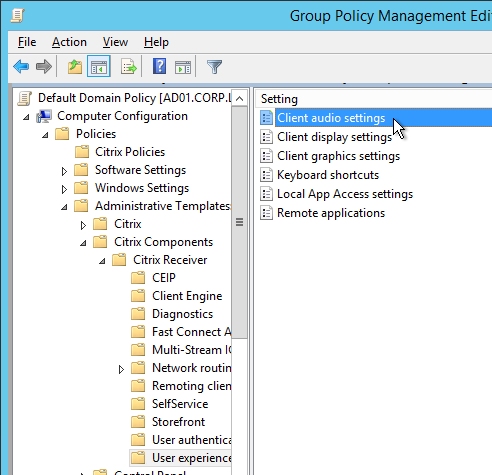Viewport: 492px width, 475px height.
Task: Click the Computer Configuration monitor icon
Action: [44, 116]
